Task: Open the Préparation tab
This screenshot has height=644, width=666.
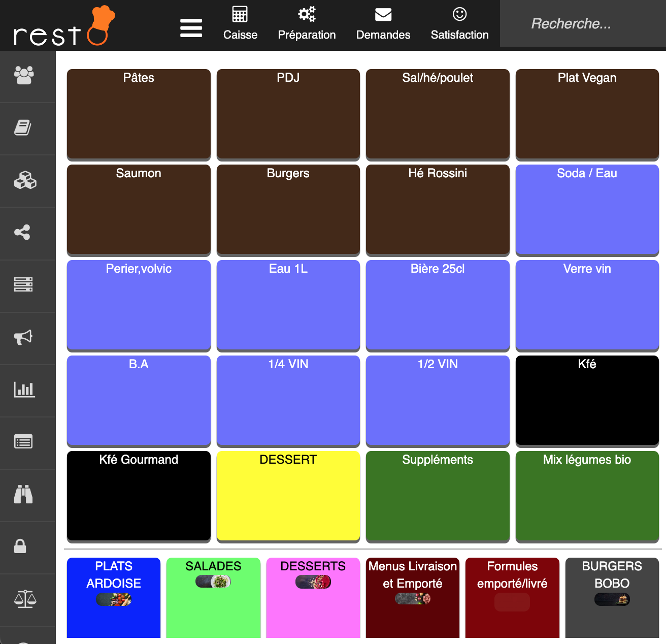Action: [307, 24]
